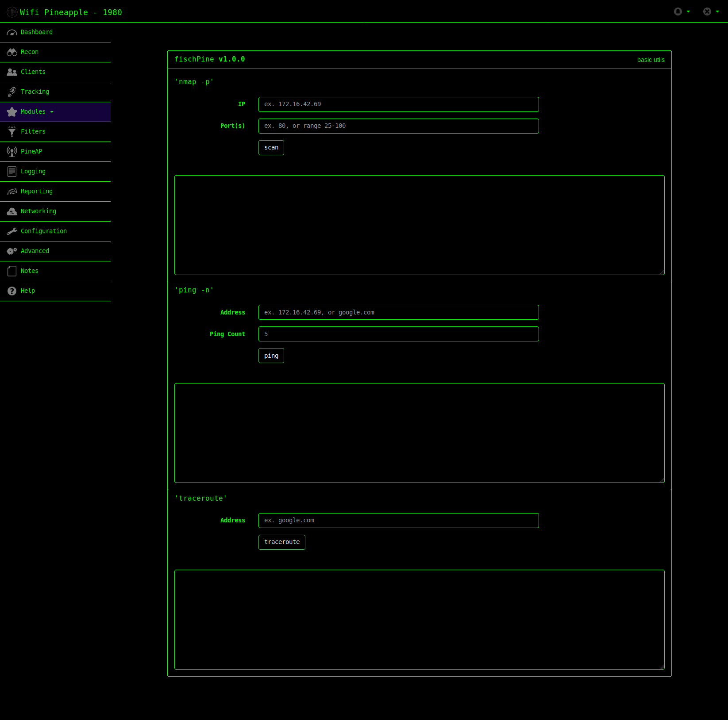This screenshot has height=720, width=728.
Task: Click the Notes page icon
Action: click(x=12, y=271)
